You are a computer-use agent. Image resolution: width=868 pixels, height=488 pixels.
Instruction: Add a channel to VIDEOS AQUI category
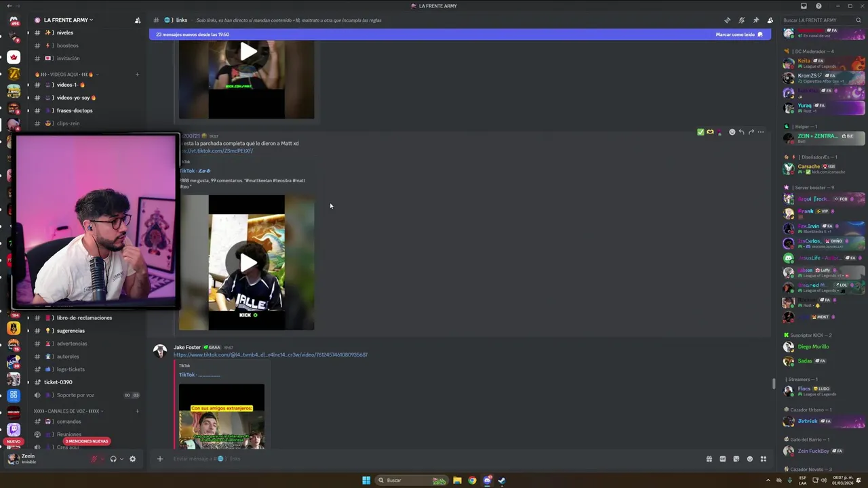[x=137, y=74]
